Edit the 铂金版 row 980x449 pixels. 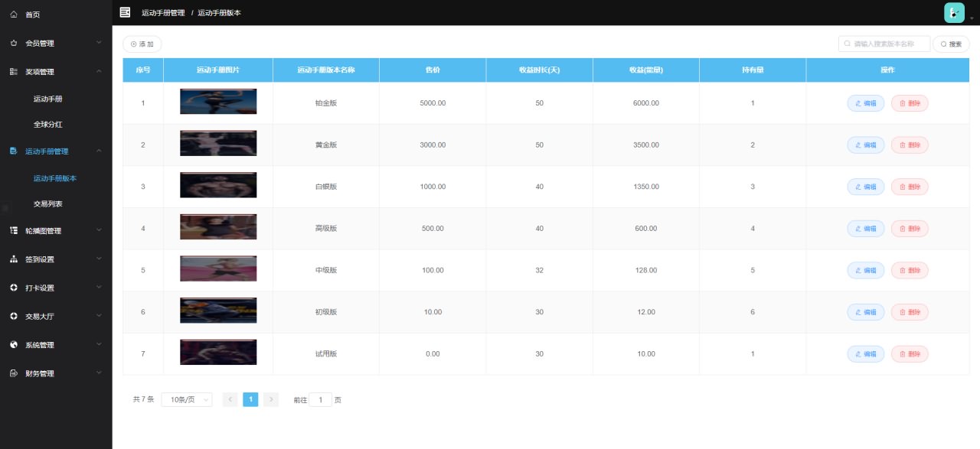pos(865,103)
